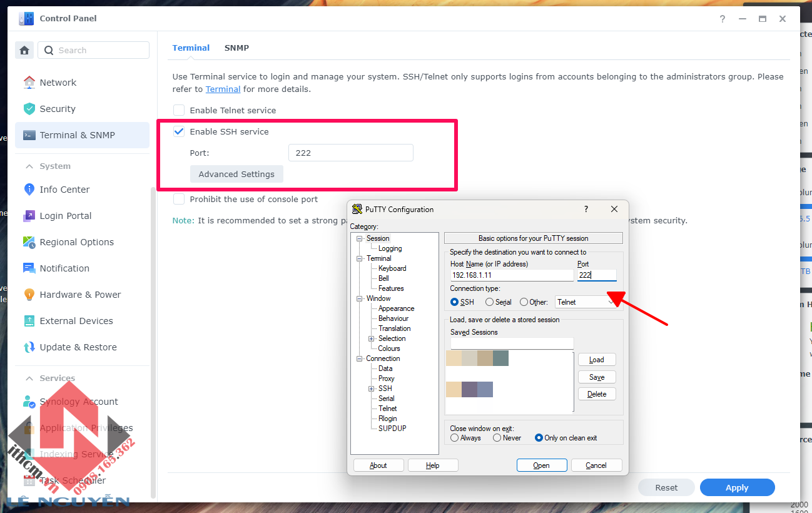
Task: Click the Host Name input field
Action: coord(512,275)
